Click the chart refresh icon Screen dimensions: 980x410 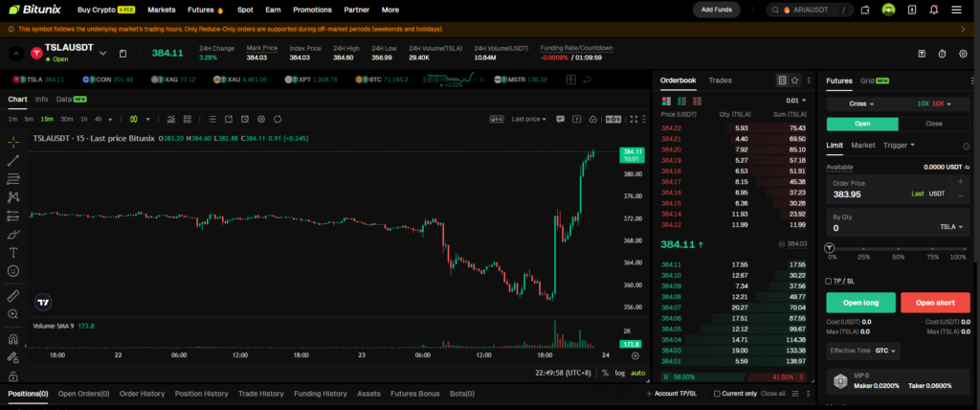278,119
